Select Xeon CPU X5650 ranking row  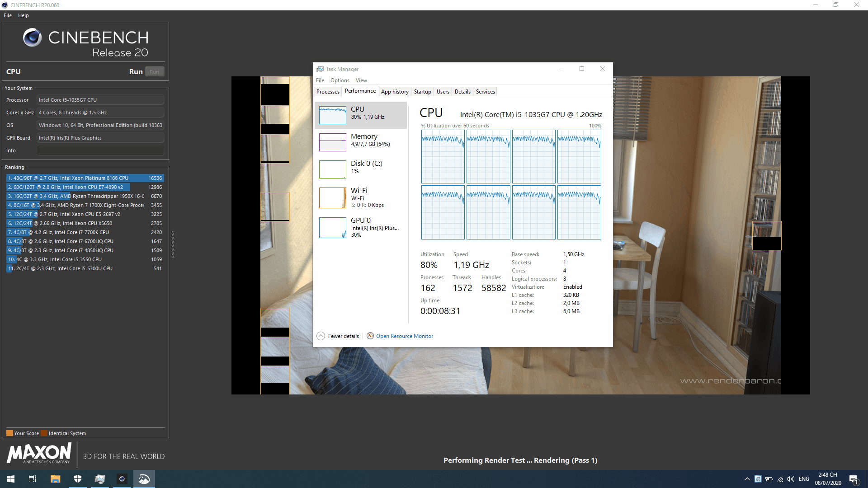click(85, 223)
